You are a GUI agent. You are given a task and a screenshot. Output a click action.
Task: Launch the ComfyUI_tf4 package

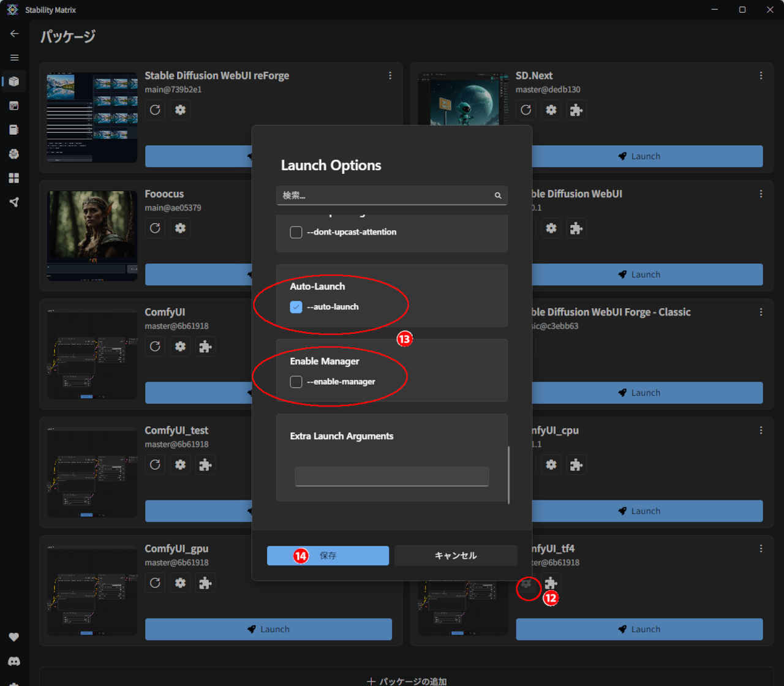[x=639, y=629]
